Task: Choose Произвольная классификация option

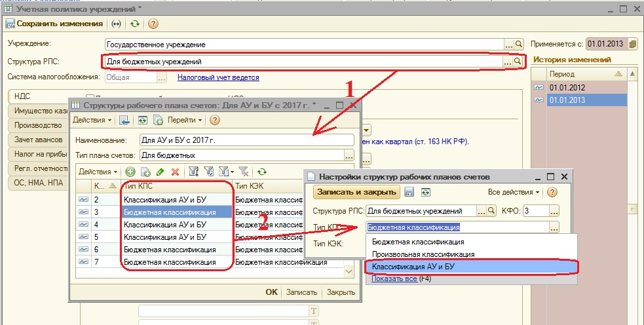Action: 423,254
